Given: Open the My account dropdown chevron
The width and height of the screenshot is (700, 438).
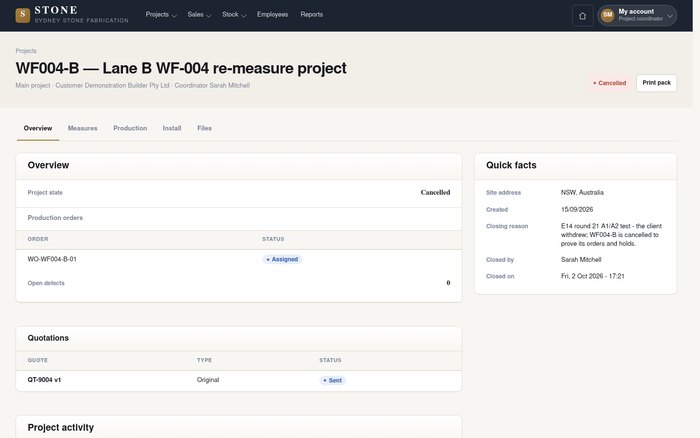Looking at the screenshot, I should point(670,16).
